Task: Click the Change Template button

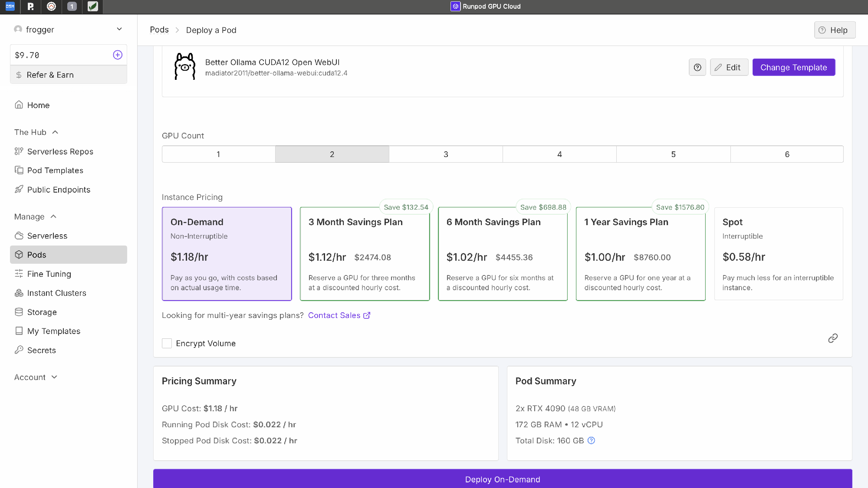Action: (793, 67)
